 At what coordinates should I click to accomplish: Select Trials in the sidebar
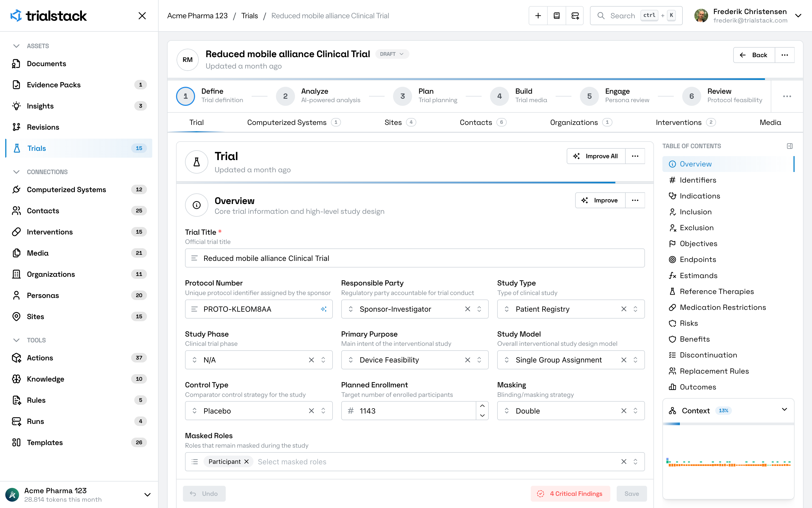click(79, 148)
